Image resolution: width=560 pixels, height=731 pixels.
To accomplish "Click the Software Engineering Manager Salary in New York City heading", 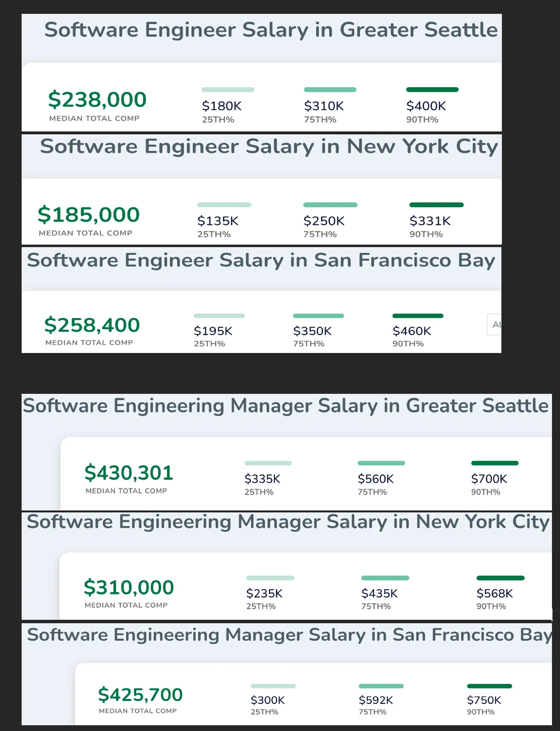I will (288, 522).
